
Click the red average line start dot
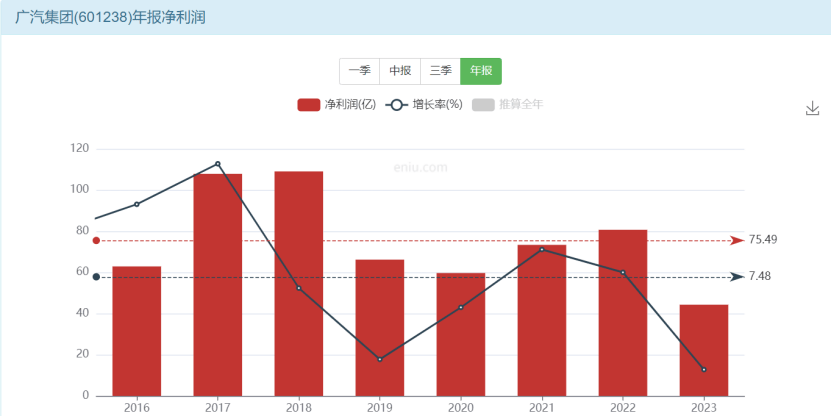coord(96,241)
